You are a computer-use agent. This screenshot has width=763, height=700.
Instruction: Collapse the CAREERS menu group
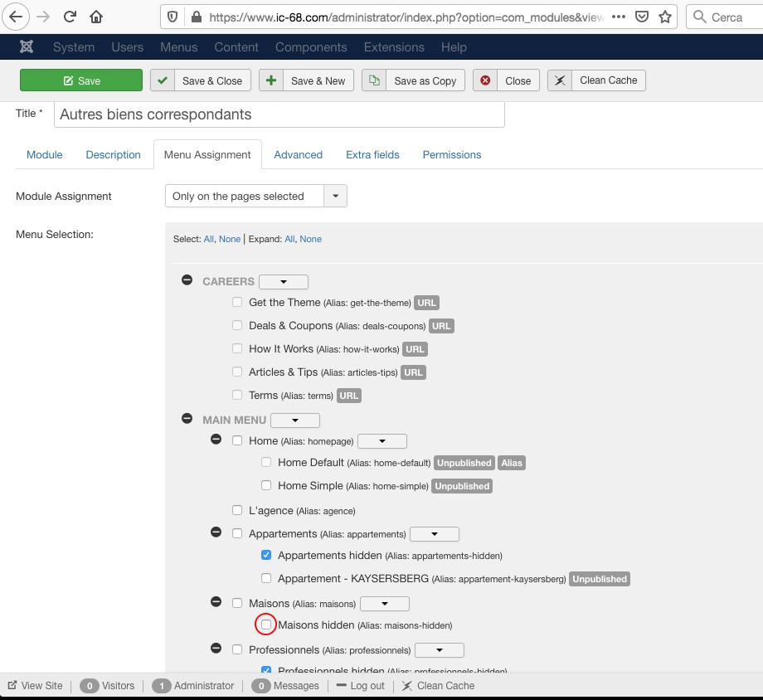(187, 280)
